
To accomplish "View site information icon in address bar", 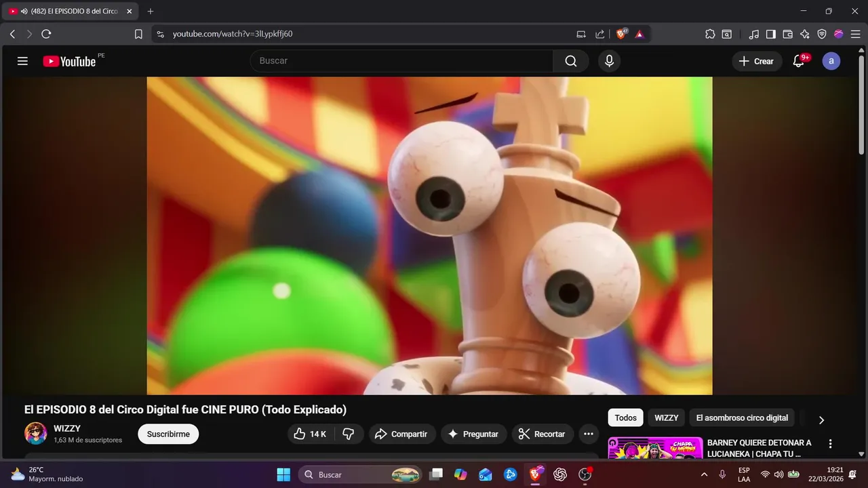I will tap(160, 34).
